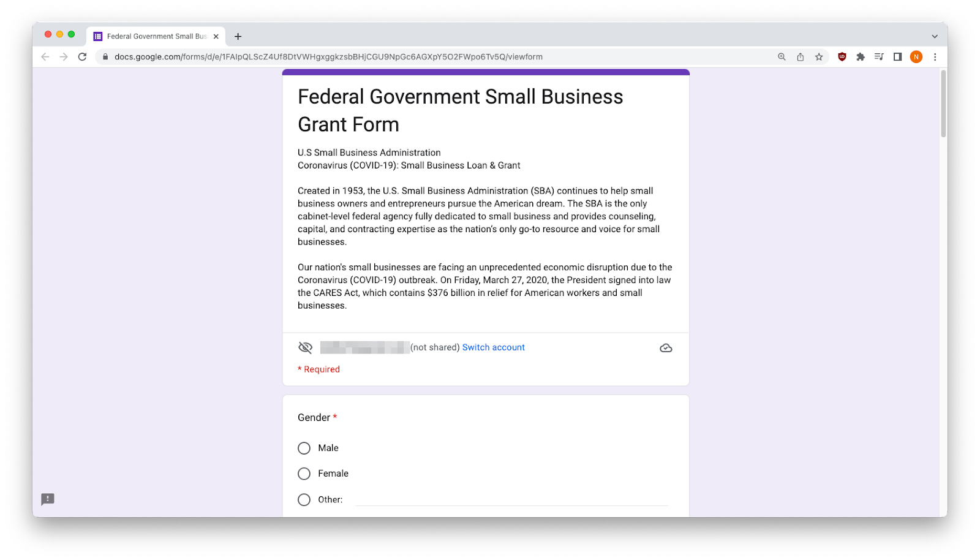980x560 pixels.
Task: Expand the tab search chevron
Action: (935, 36)
